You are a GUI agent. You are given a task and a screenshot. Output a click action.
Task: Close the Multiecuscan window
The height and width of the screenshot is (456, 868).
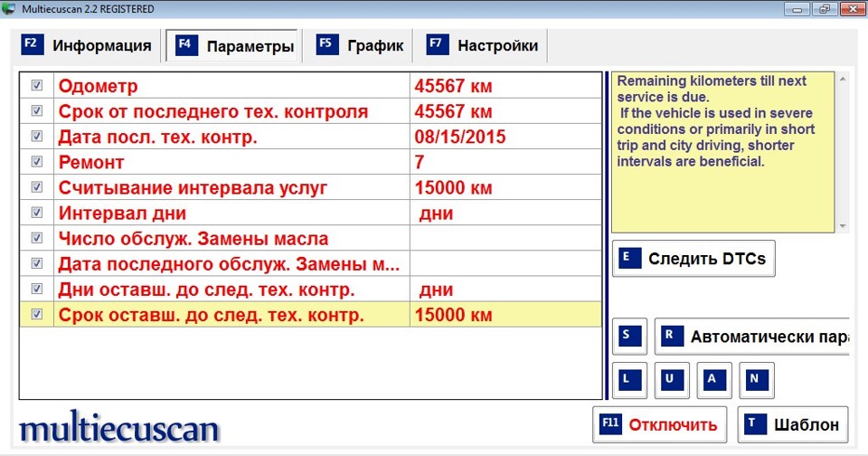click(853, 9)
